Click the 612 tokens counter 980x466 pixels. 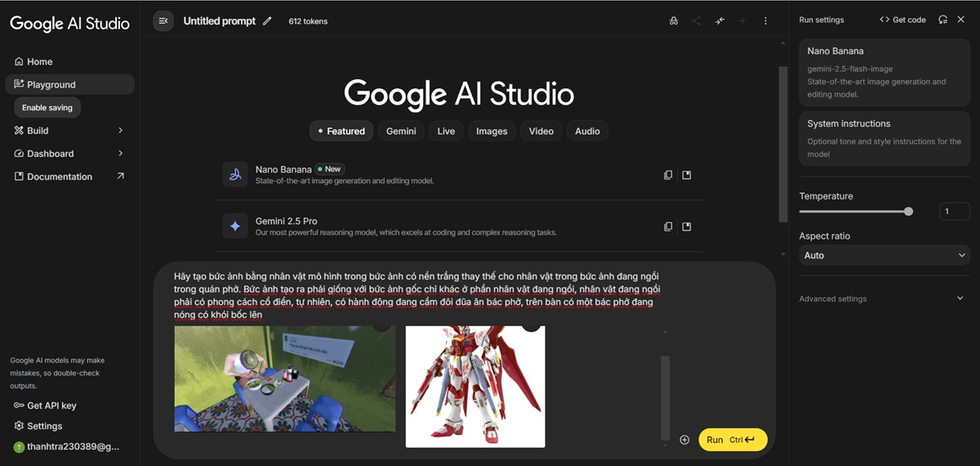308,21
